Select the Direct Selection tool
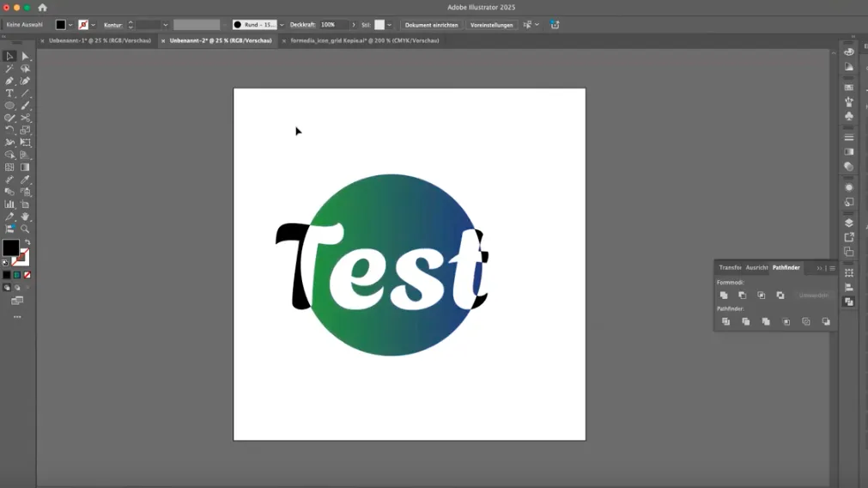 [25, 56]
